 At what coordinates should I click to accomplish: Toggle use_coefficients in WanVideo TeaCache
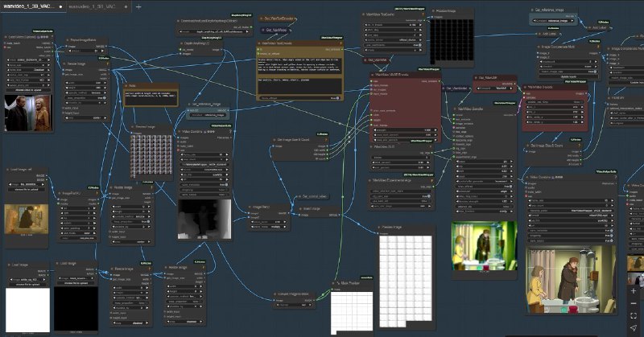tap(394, 45)
